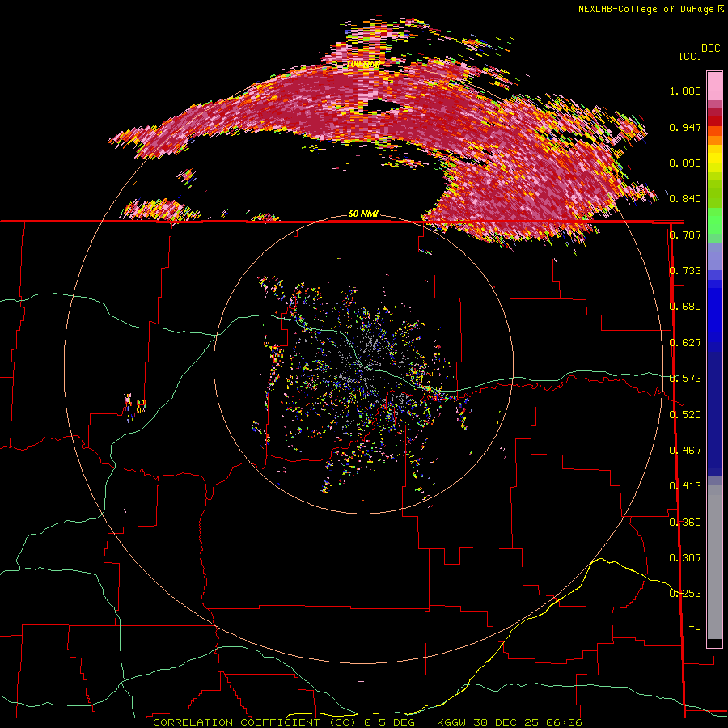Viewport: 728px width, 728px height.
Task: Click the 50 NMI range ring label
Action: coord(363,214)
